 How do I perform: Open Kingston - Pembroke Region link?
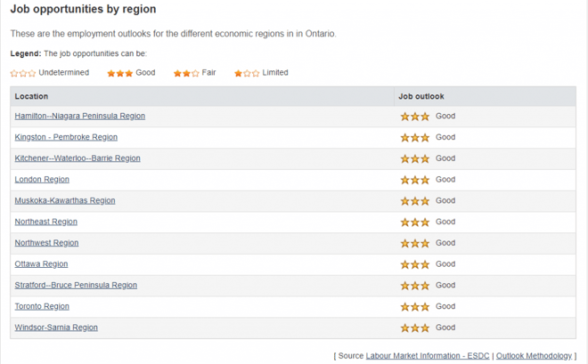pyautogui.click(x=66, y=137)
